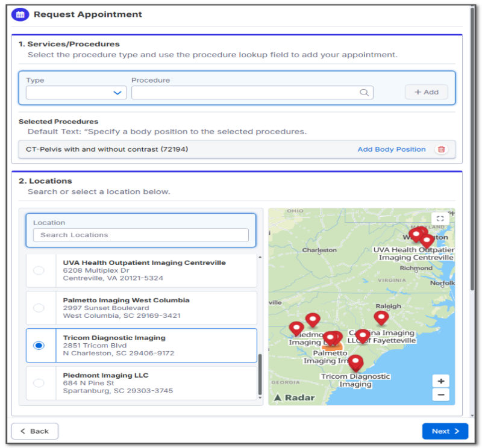Zoom out on the map
Screen dimensions: 482x448
[441, 394]
